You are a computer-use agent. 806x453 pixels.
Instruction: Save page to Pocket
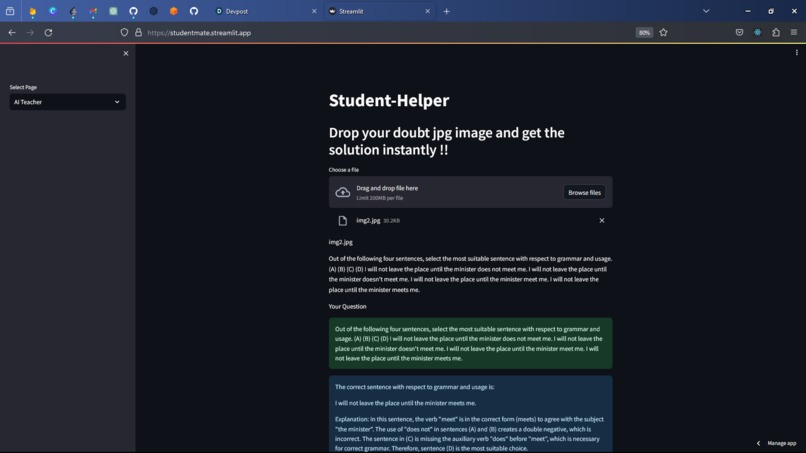(739, 32)
